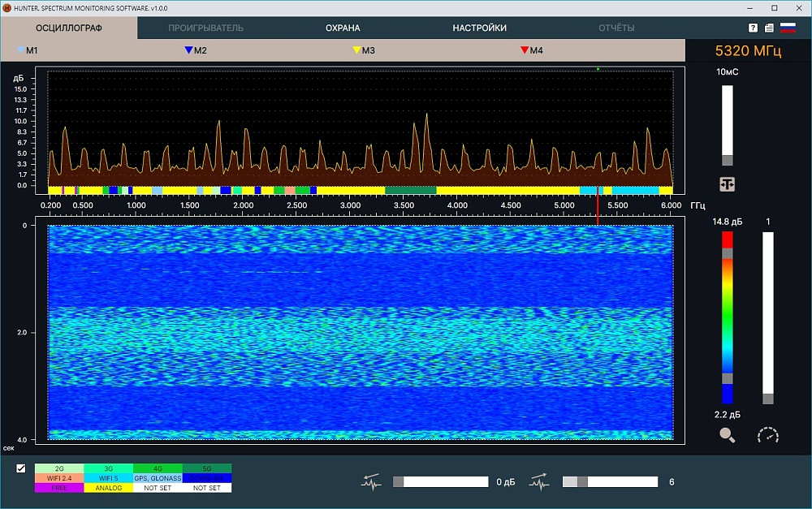This screenshot has width=812, height=509.
Task: Open the document report icon in the title bar
Action: point(769,28)
